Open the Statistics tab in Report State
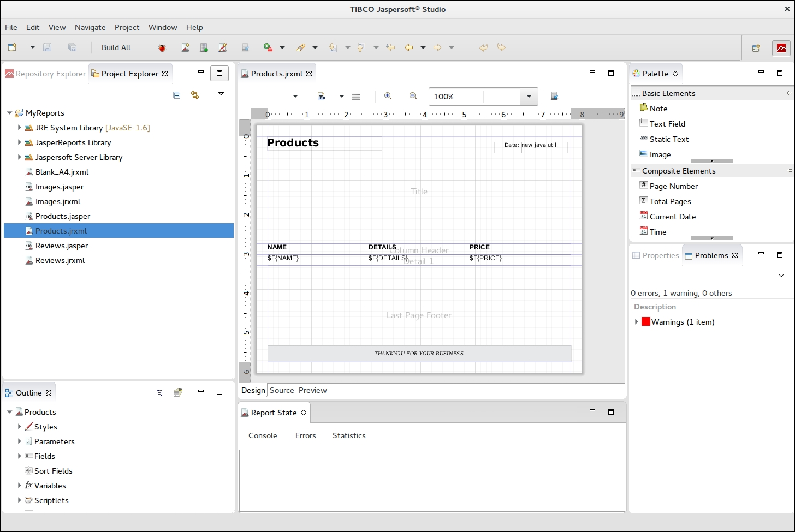795x532 pixels. click(x=349, y=435)
